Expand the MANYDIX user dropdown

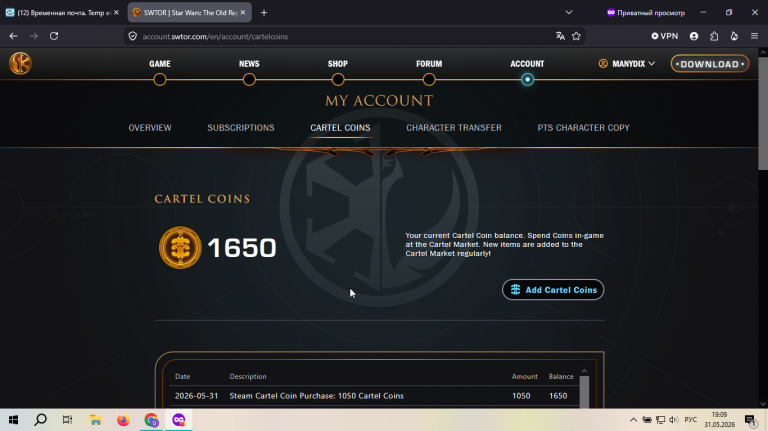(626, 64)
